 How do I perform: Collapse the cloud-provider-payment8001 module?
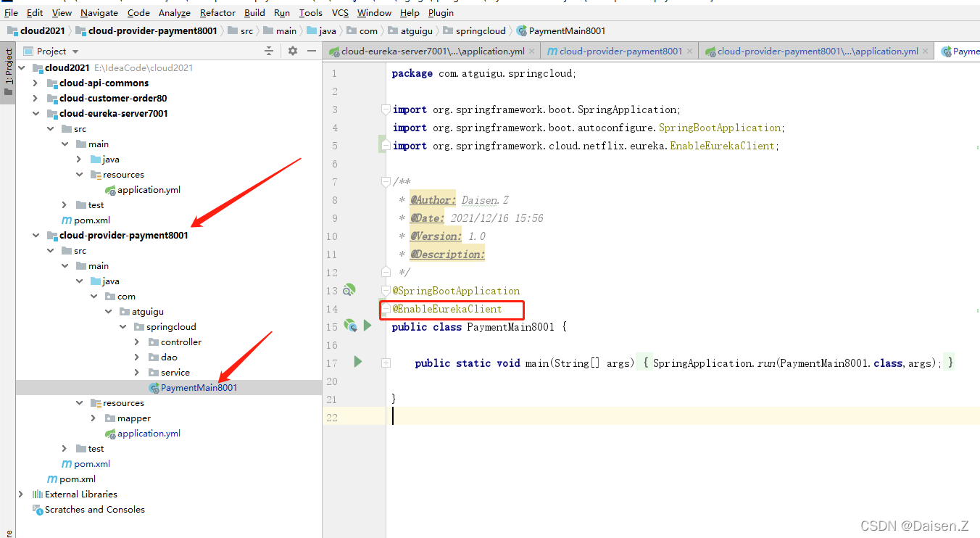tap(36, 236)
